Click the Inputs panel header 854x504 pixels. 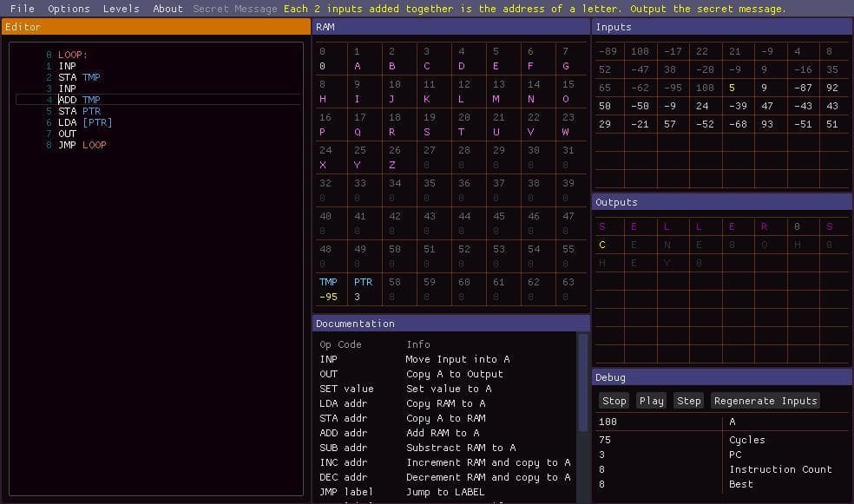click(x=722, y=27)
